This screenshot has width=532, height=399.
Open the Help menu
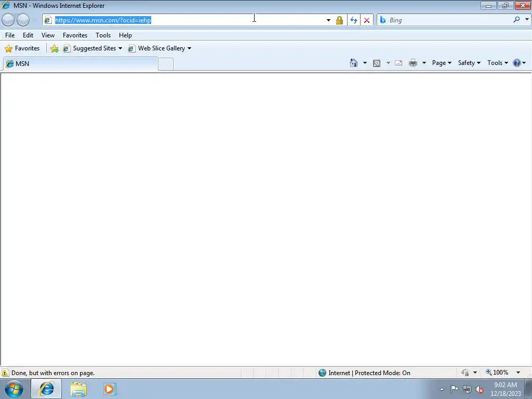pos(125,35)
